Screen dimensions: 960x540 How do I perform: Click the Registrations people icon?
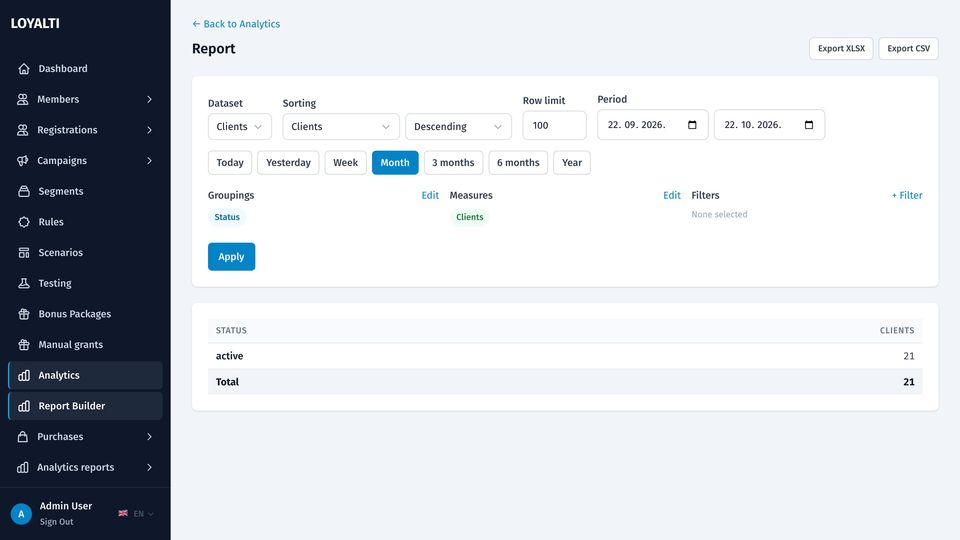coord(23,130)
